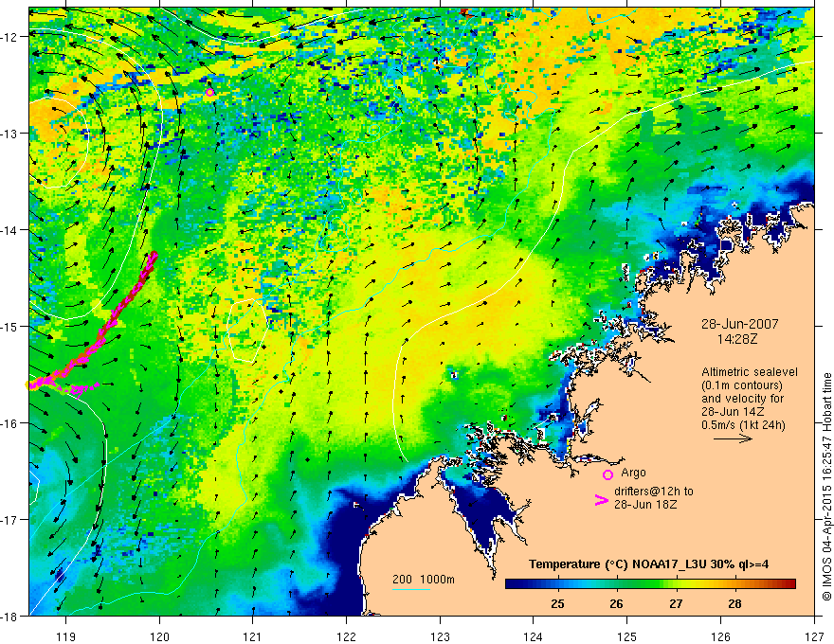Click the IMOS copyright timestamp text
This screenshot has height=644, width=834.
(x=826, y=486)
